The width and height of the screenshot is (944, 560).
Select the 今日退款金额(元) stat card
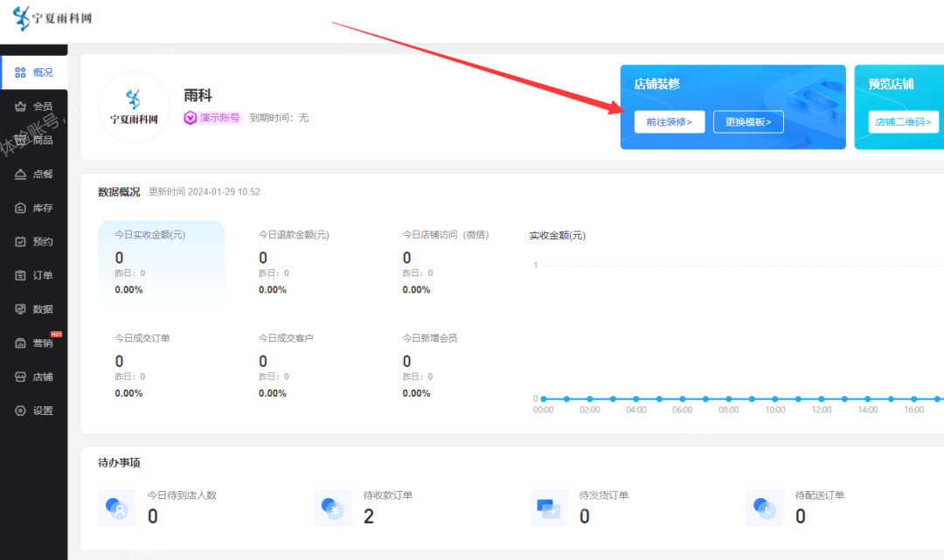pyautogui.click(x=305, y=259)
